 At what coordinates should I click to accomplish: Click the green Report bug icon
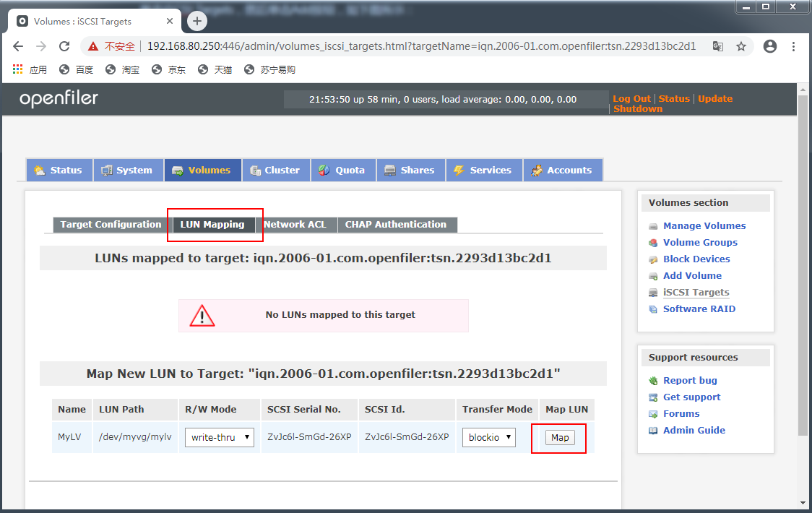[652, 380]
